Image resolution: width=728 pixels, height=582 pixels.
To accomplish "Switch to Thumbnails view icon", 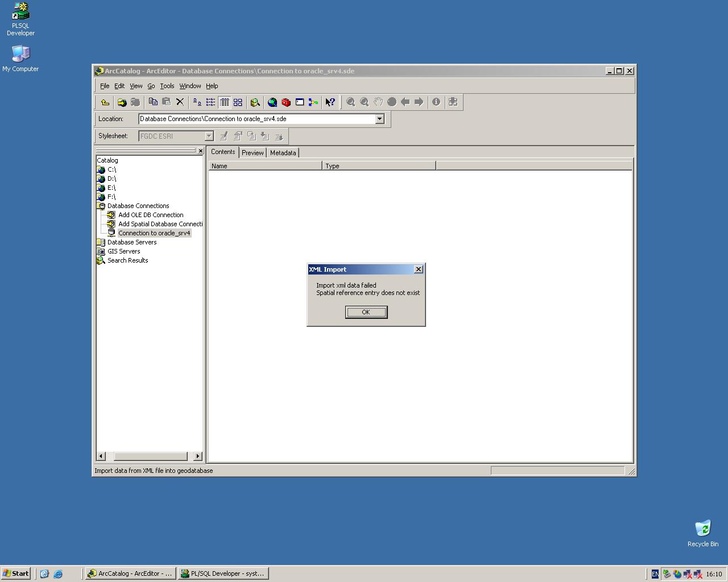I will coord(238,102).
